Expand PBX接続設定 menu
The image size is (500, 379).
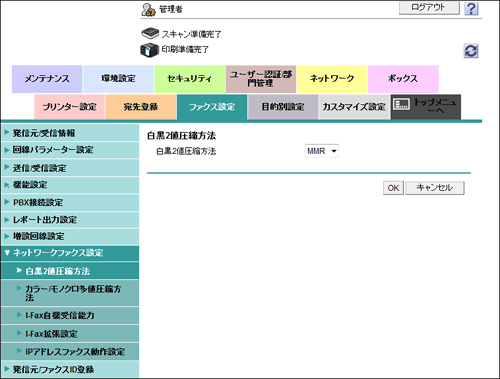tap(70, 202)
